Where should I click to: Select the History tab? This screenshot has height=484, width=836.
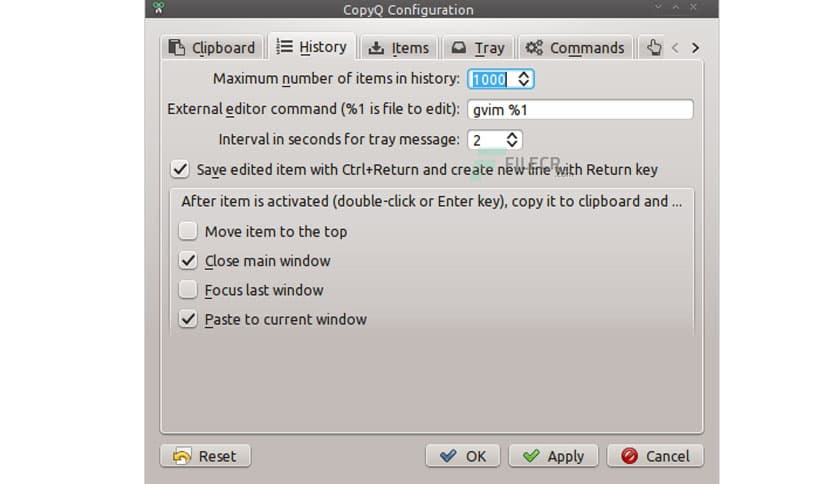(x=311, y=47)
